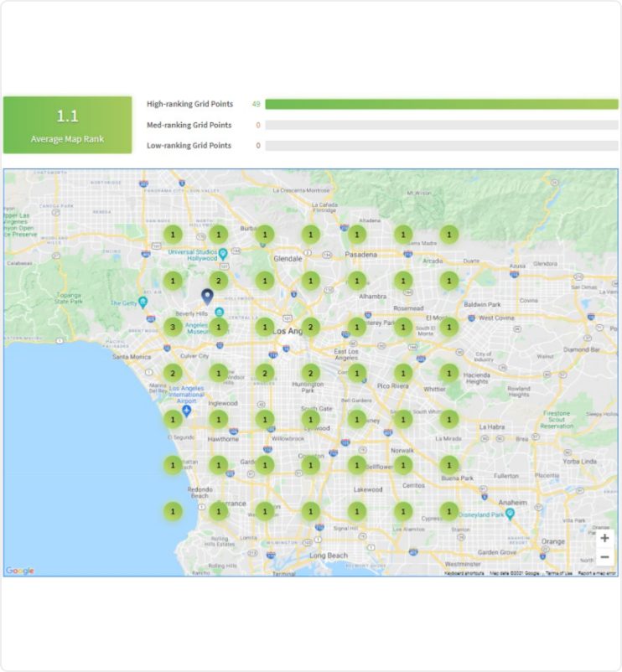Viewport: 622px width, 672px height.
Task: Open Keyboard shortcuts map link
Action: pyautogui.click(x=464, y=573)
